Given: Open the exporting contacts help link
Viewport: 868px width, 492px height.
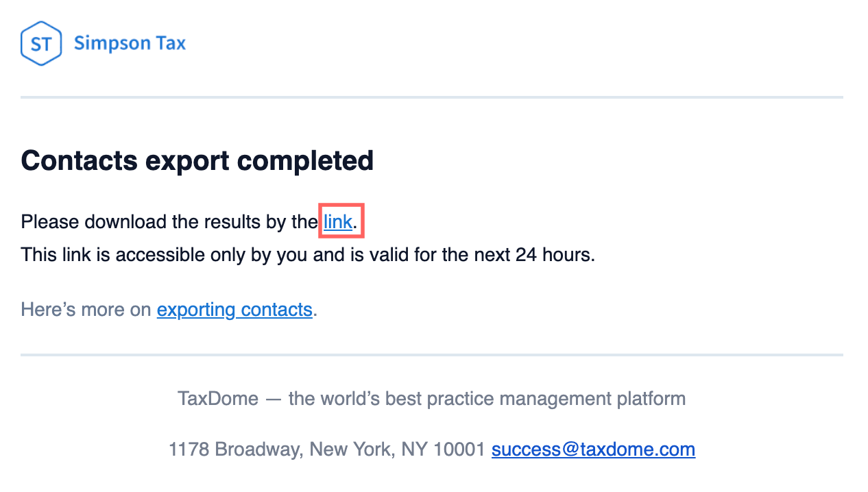Looking at the screenshot, I should 234,310.
